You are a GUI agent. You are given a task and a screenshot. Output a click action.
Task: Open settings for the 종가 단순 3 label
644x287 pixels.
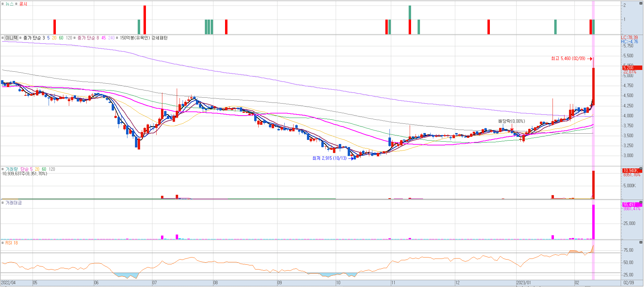tap(34, 38)
